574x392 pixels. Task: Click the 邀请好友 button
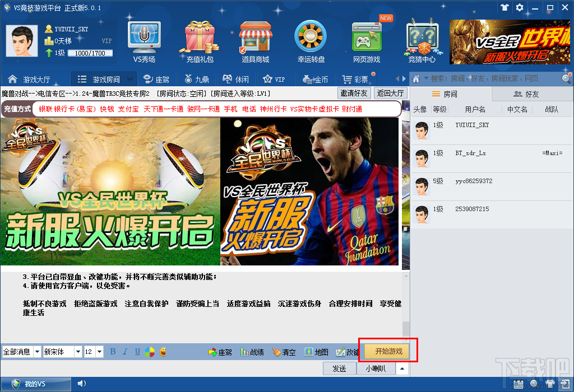coord(354,94)
